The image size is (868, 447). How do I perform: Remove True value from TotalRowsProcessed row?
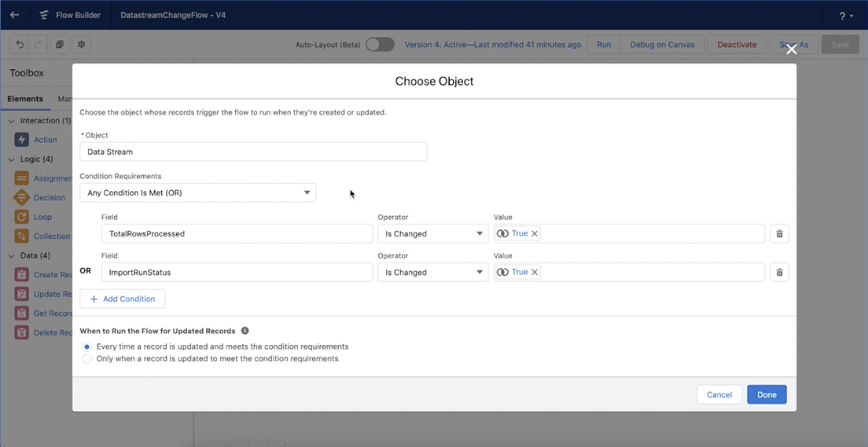(534, 233)
